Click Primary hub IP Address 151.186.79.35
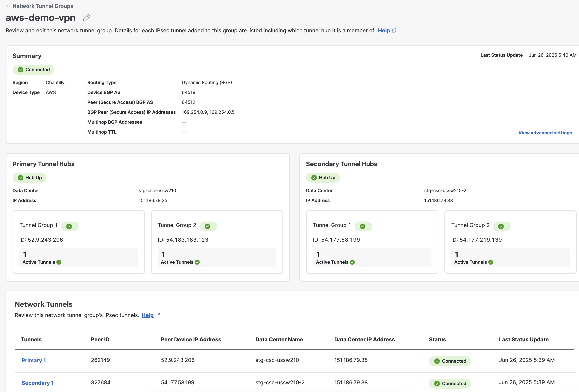The width and height of the screenshot is (579, 392). coord(153,201)
